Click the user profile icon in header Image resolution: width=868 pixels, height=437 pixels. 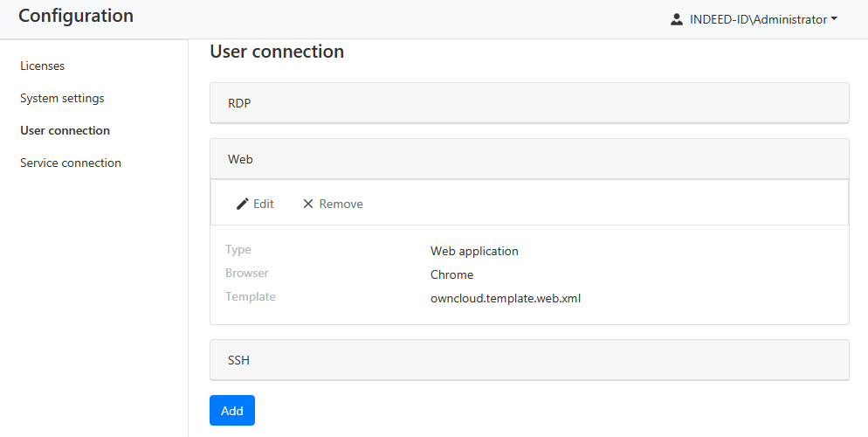(x=676, y=19)
